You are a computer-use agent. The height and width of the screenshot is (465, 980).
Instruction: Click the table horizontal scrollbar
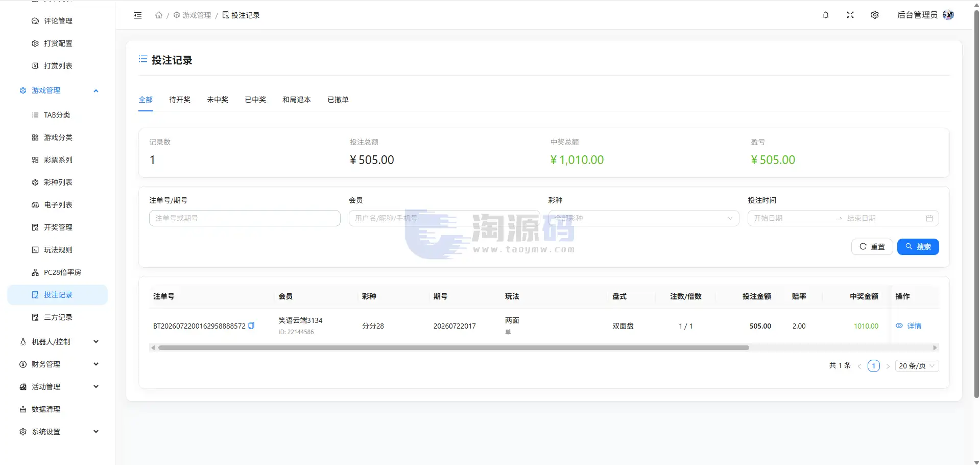(x=453, y=348)
